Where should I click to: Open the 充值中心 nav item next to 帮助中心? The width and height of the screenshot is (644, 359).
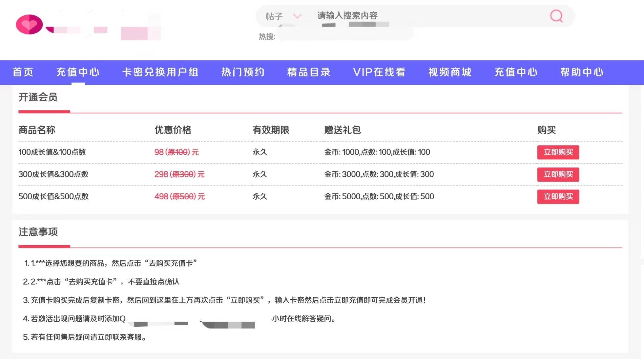click(516, 72)
